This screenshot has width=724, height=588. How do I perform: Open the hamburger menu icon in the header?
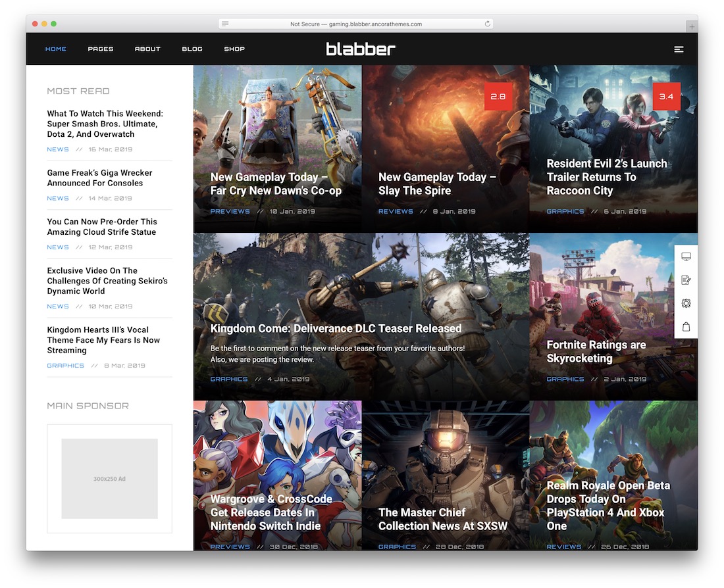tap(679, 49)
